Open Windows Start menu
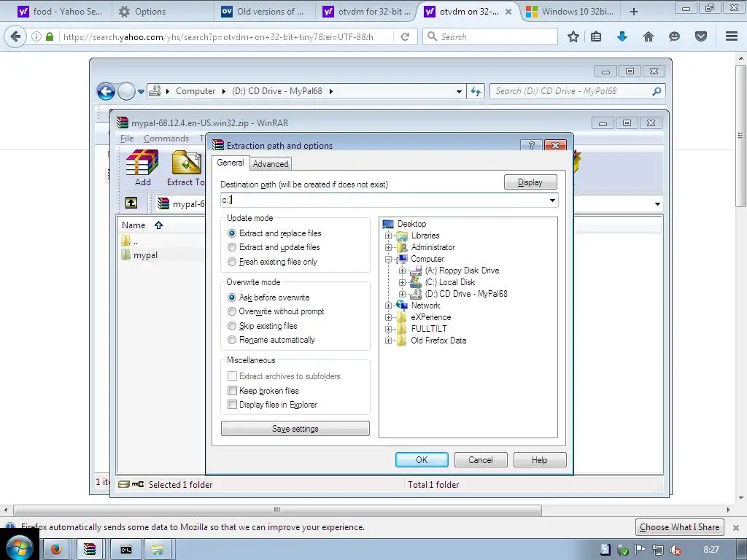The height and width of the screenshot is (560, 747). [x=19, y=547]
